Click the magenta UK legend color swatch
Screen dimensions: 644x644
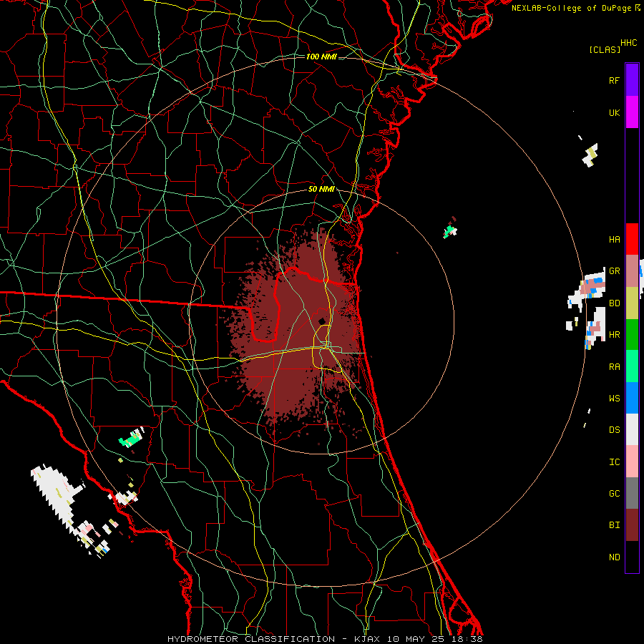(632, 112)
